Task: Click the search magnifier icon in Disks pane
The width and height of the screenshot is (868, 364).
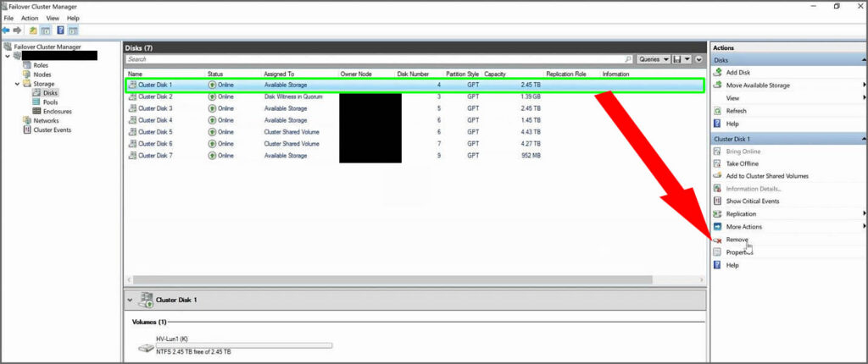Action: click(628, 59)
